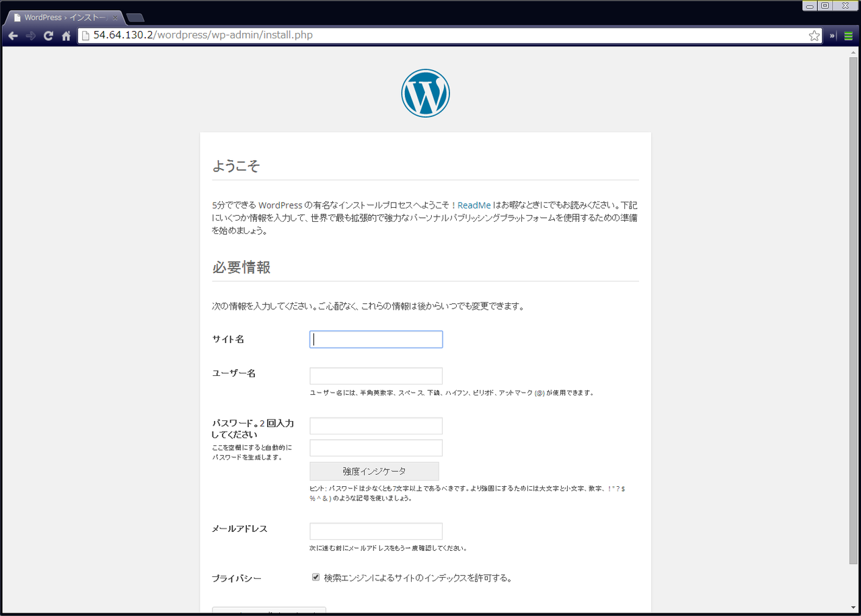Close the WordPress install tab

[x=115, y=17]
